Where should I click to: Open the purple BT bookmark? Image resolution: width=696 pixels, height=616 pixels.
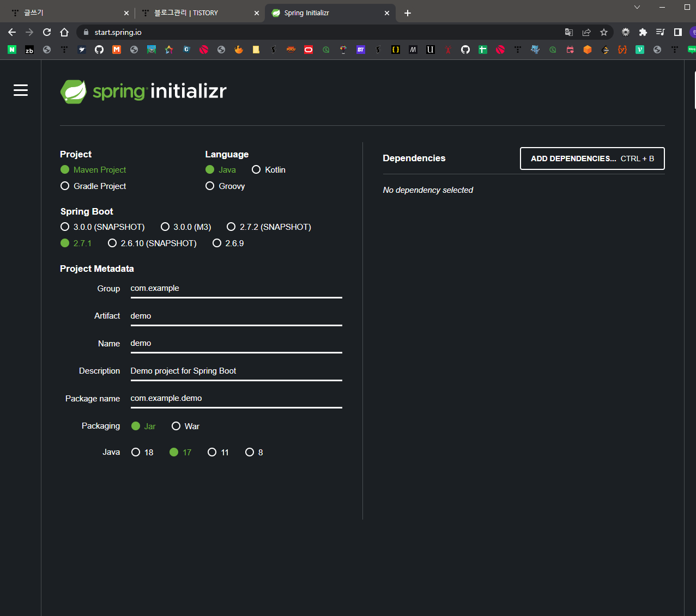pos(361,50)
